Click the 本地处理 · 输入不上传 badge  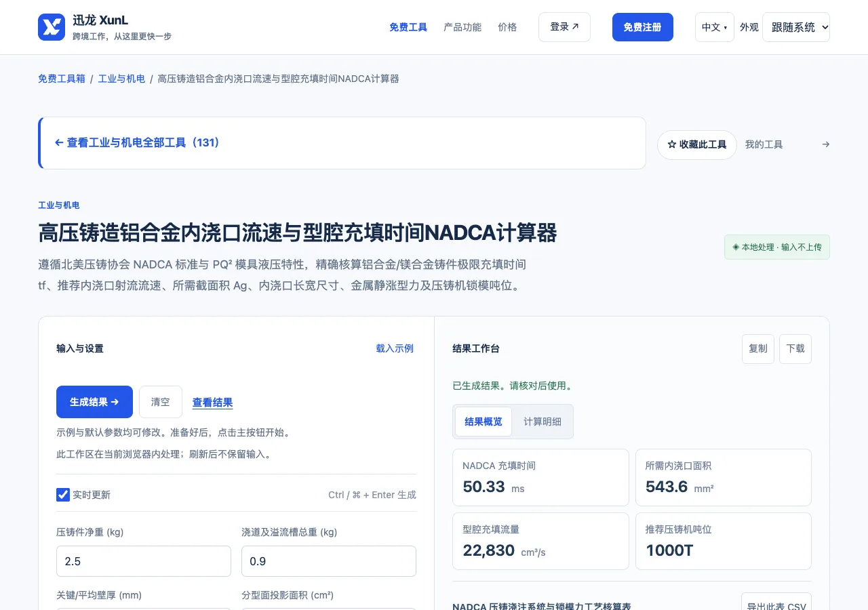tap(777, 247)
